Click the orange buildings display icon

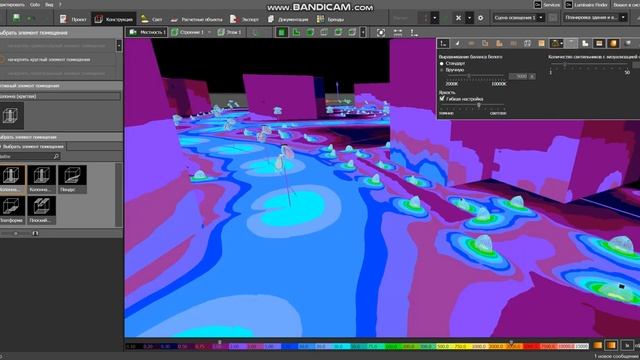[499, 43]
